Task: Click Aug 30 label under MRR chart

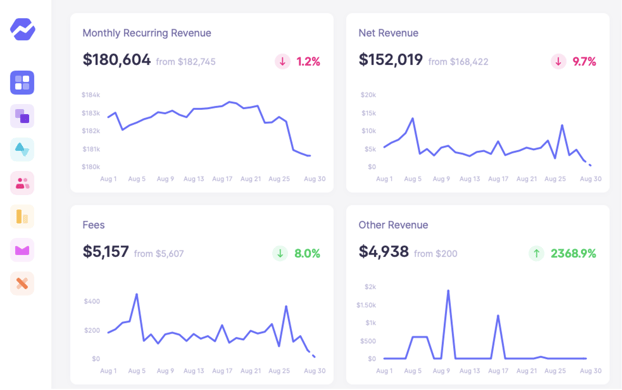Action: coord(315,179)
